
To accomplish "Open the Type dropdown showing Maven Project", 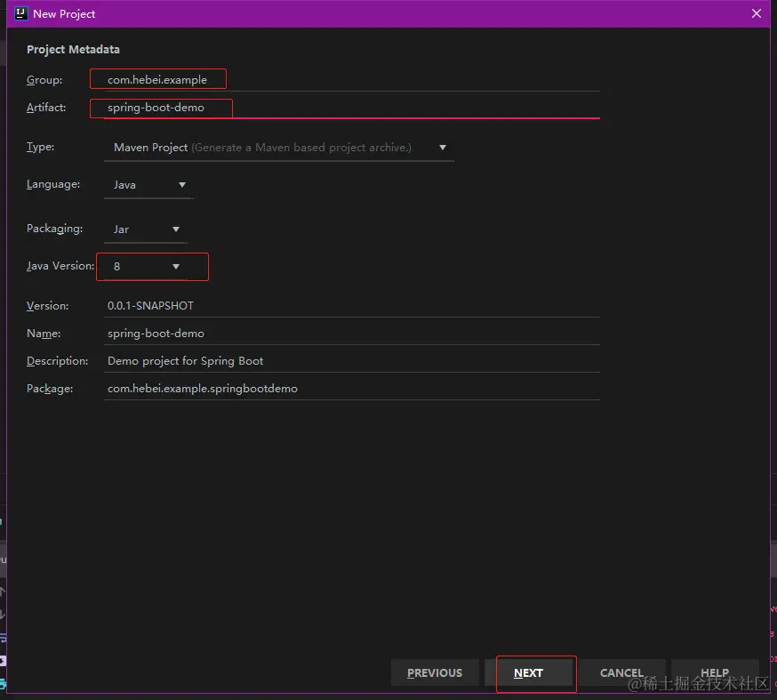I will (x=279, y=148).
